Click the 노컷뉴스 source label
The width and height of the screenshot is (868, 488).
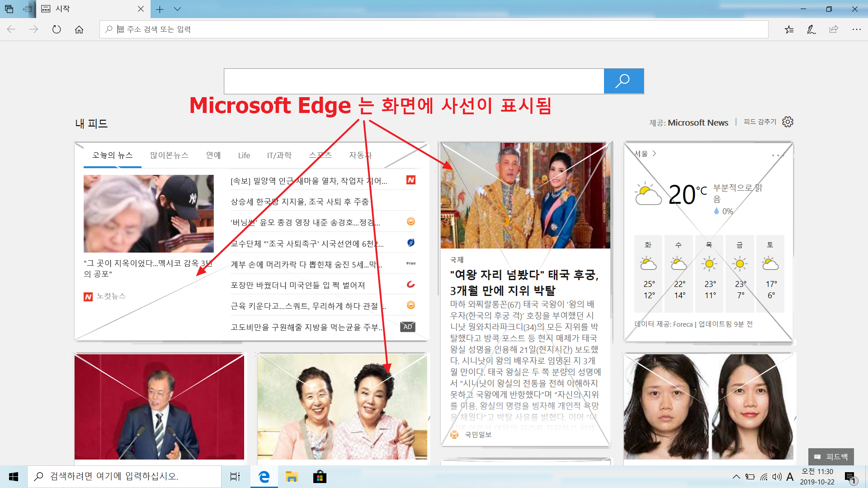tap(111, 296)
